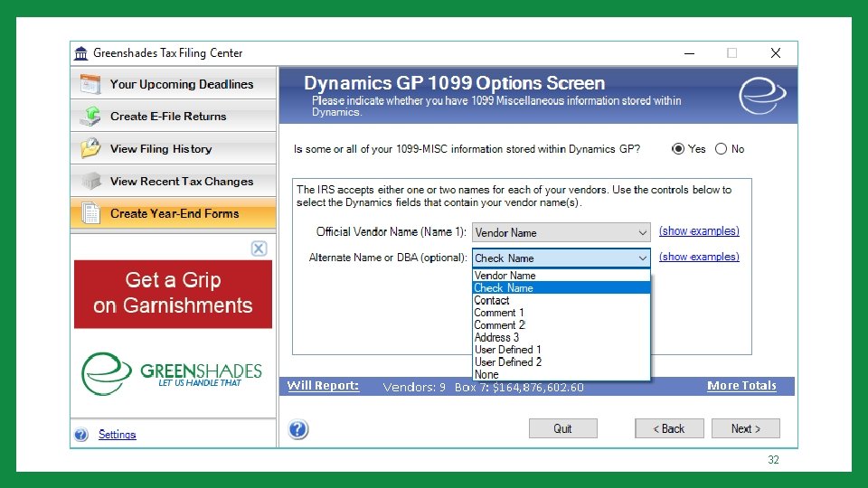Click the green arrow icon beside Create E-File Returns

point(90,117)
